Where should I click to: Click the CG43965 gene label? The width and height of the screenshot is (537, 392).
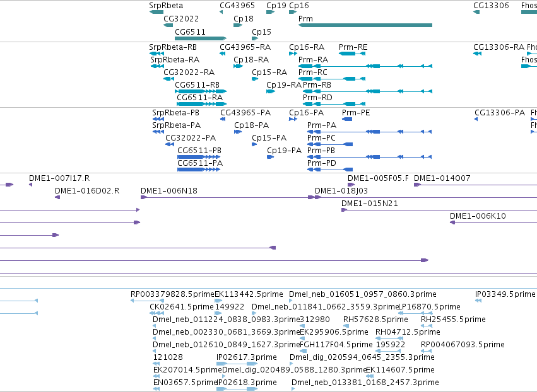237,6
